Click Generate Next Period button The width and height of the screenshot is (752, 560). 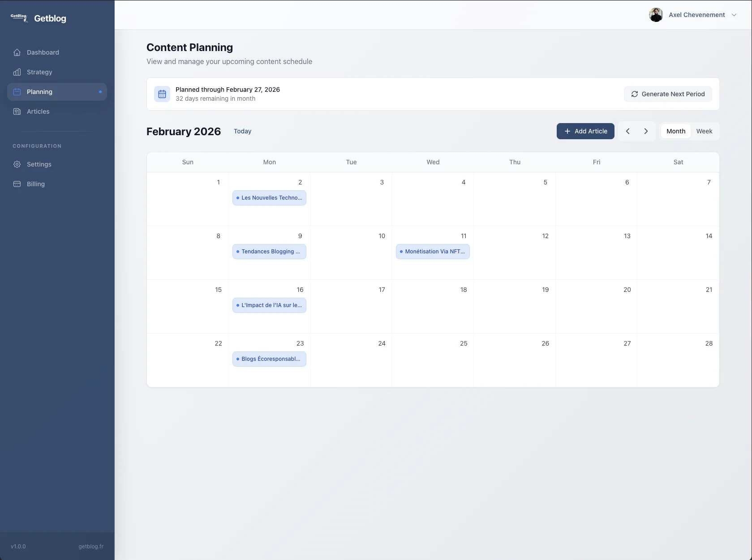[x=667, y=94]
